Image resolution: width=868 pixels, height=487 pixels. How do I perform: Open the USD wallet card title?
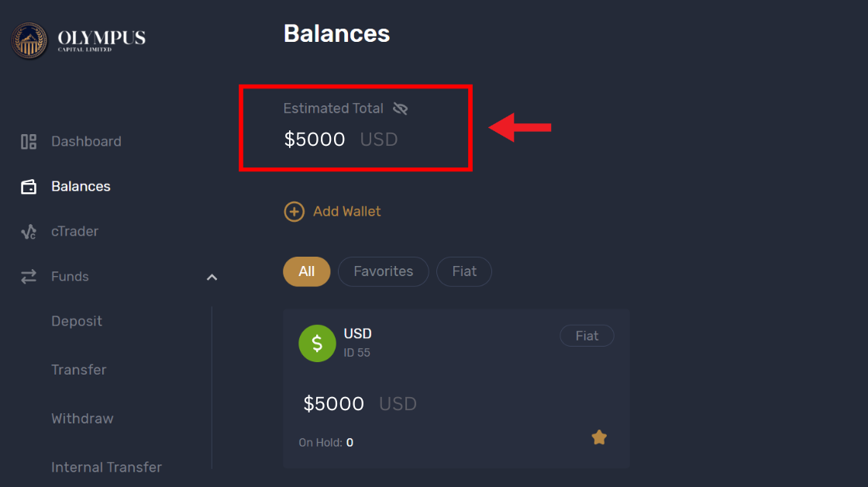pos(357,333)
